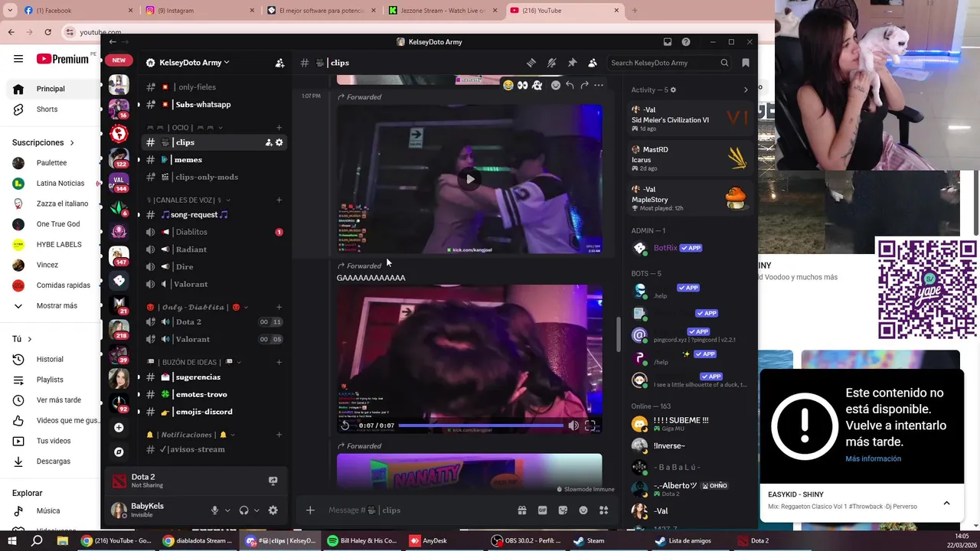Add a server plus button

pyautogui.click(x=119, y=428)
